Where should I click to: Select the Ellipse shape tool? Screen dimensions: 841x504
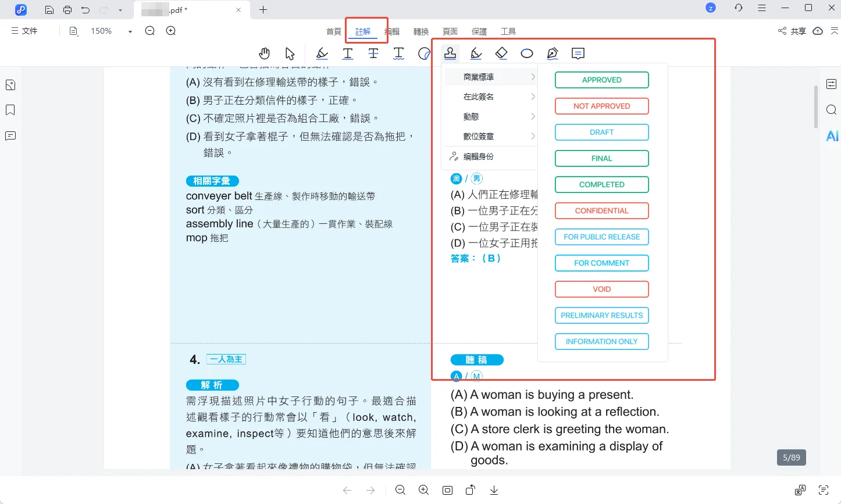click(x=527, y=53)
